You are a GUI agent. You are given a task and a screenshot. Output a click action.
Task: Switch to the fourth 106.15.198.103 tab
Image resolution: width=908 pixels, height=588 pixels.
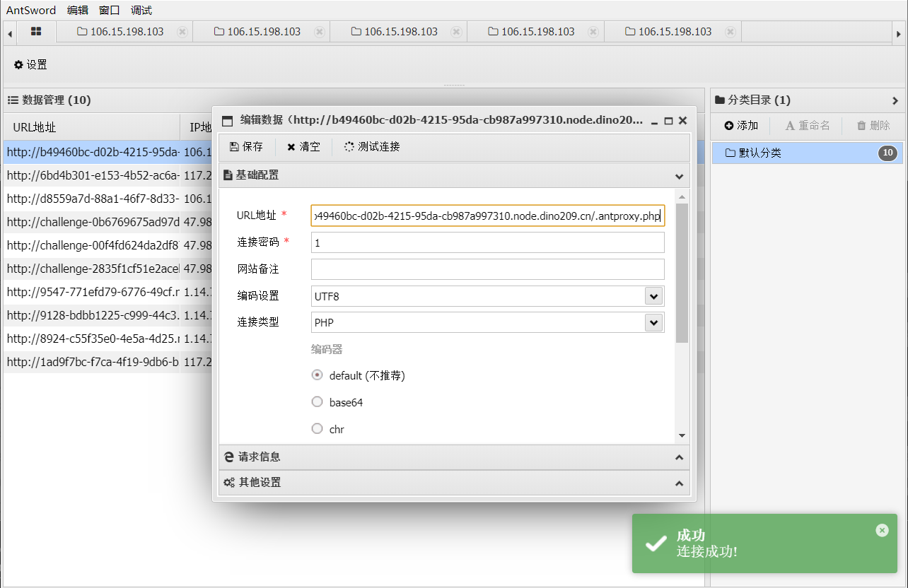[x=535, y=32]
